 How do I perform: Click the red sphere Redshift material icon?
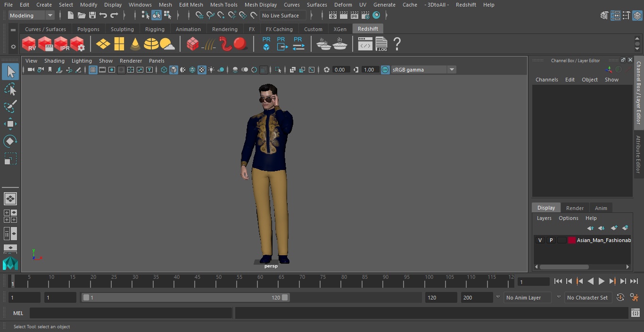240,44
